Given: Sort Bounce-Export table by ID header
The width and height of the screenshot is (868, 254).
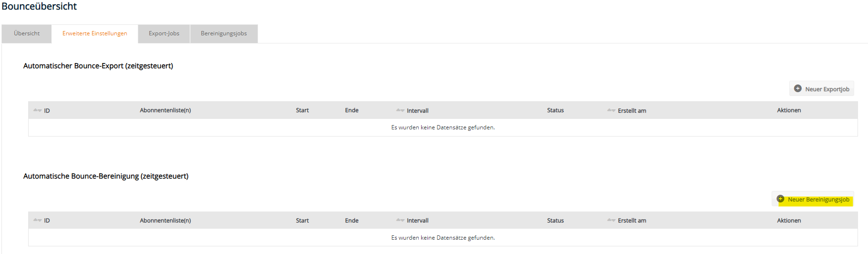Looking at the screenshot, I should 47,111.
